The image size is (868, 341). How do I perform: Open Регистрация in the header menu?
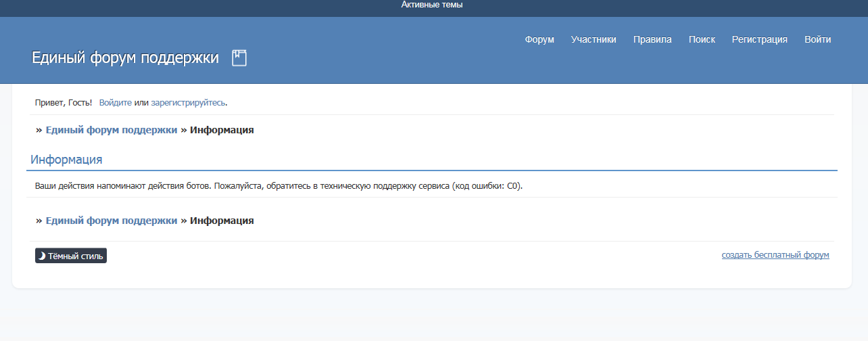[760, 39]
